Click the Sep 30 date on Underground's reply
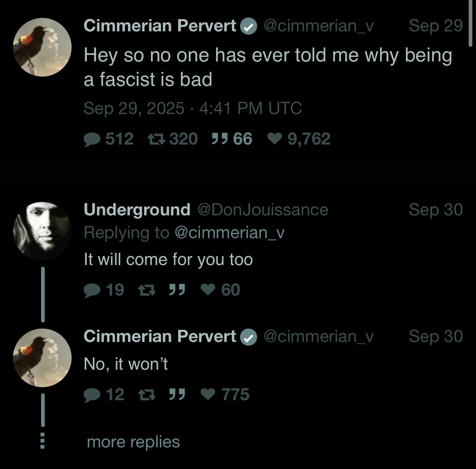Image resolution: width=476 pixels, height=469 pixels. click(435, 210)
